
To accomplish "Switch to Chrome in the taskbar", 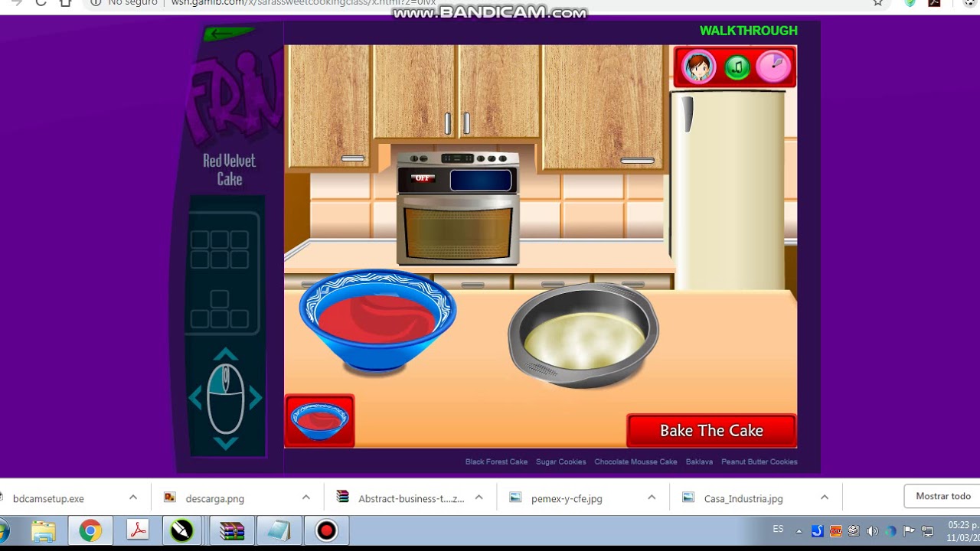I will point(90,530).
